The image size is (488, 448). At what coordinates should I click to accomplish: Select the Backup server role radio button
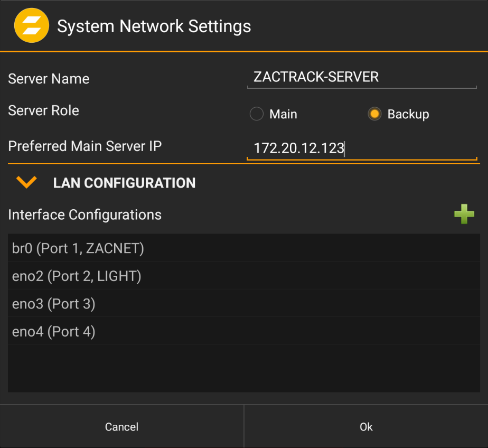pyautogui.click(x=374, y=114)
